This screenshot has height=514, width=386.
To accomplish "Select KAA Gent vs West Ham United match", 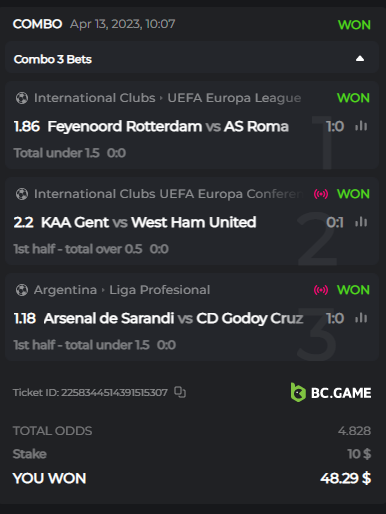I will (148, 222).
